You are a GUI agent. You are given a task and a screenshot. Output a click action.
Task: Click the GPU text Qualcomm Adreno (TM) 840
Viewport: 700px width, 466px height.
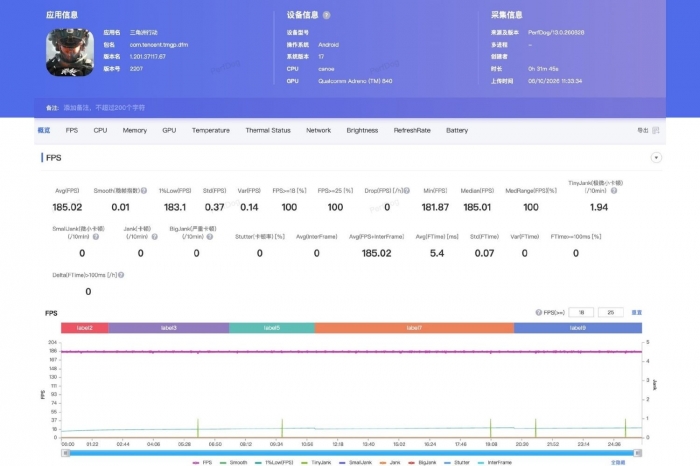point(355,81)
